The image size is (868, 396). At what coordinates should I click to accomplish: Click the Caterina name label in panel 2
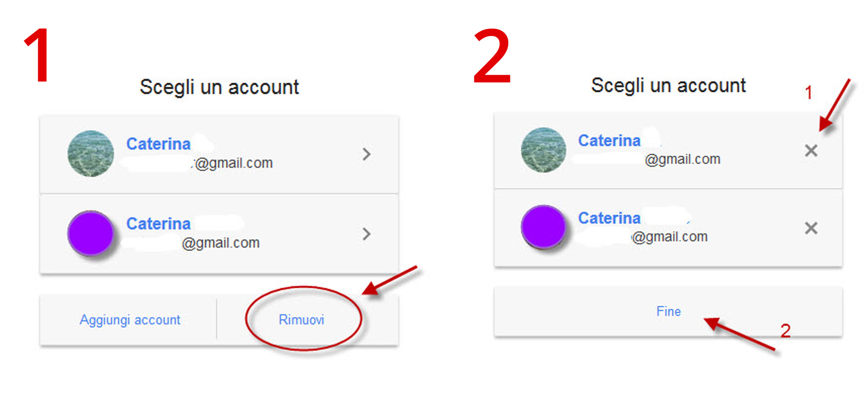pos(609,140)
